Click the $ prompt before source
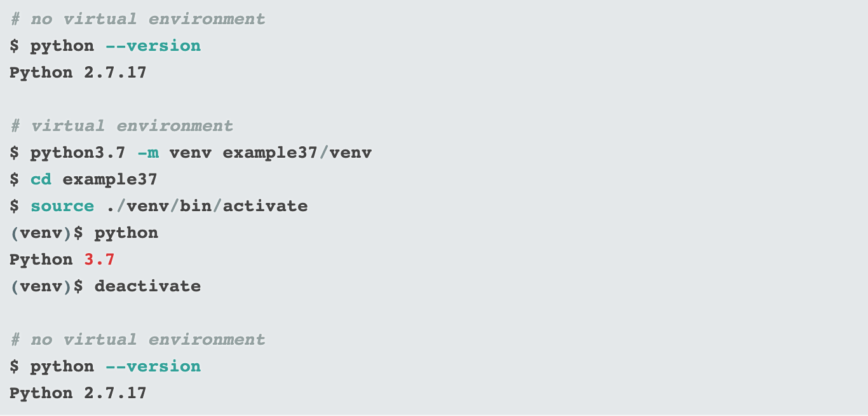 tap(15, 206)
